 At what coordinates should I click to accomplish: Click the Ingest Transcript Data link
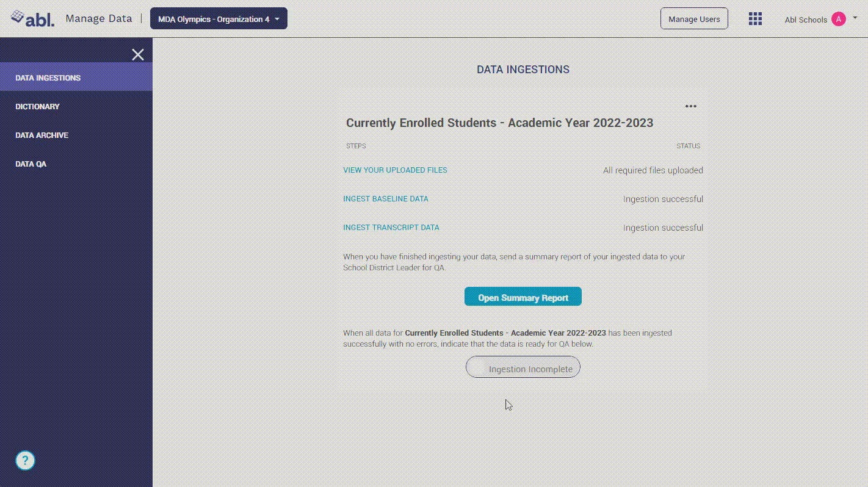(x=391, y=228)
